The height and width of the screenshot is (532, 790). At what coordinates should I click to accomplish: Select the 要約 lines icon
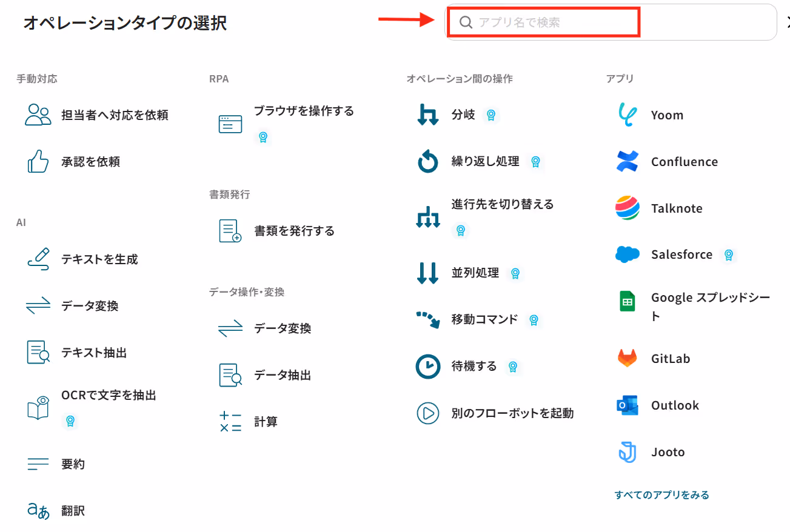click(x=38, y=464)
